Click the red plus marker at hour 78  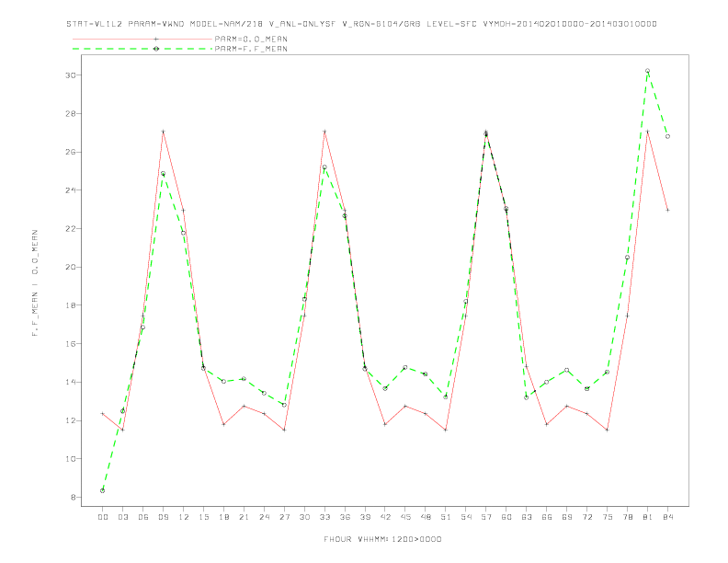point(627,316)
